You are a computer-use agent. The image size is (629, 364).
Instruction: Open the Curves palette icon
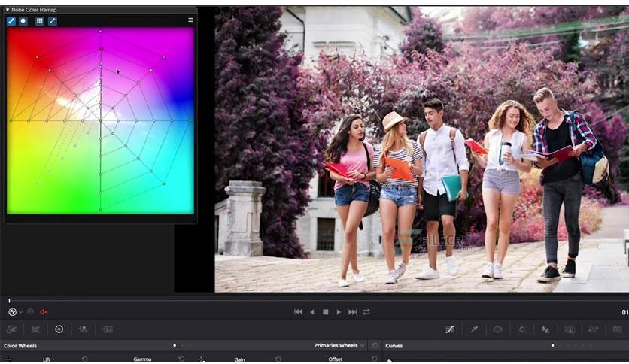point(450,329)
